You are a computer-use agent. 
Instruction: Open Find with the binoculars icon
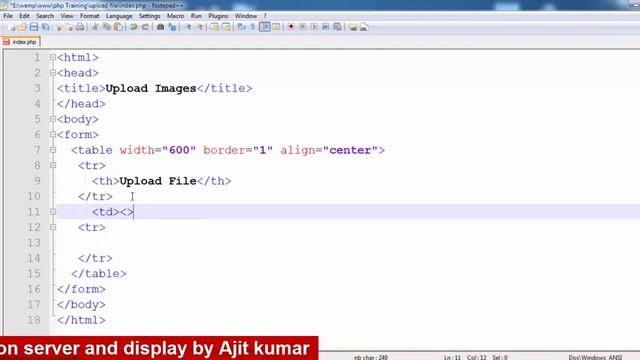point(160,27)
